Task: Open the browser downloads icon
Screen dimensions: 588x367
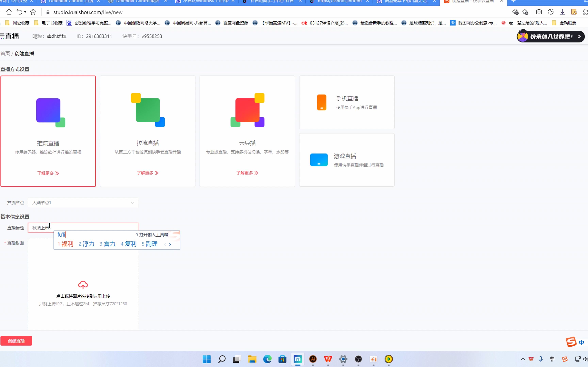Action: pyautogui.click(x=562, y=12)
